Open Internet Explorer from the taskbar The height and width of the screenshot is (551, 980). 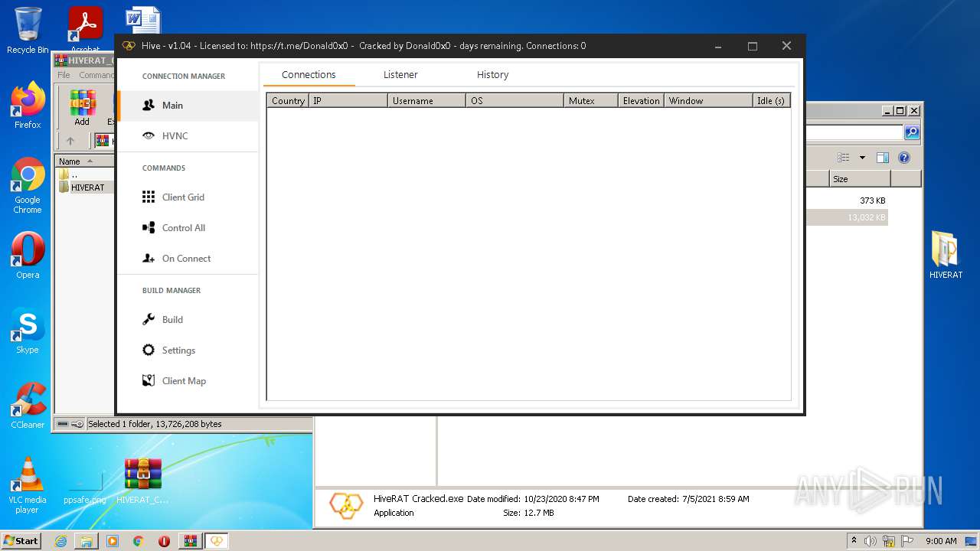[60, 541]
